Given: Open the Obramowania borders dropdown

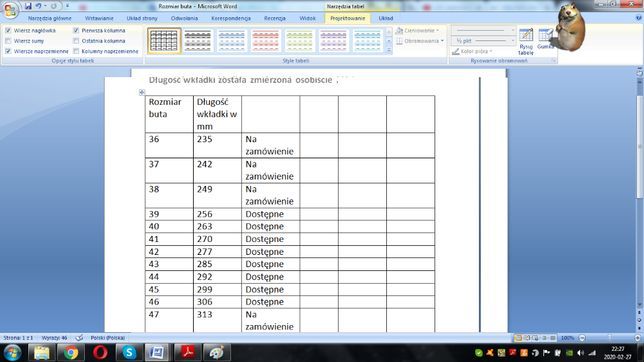Looking at the screenshot, I should [420, 41].
